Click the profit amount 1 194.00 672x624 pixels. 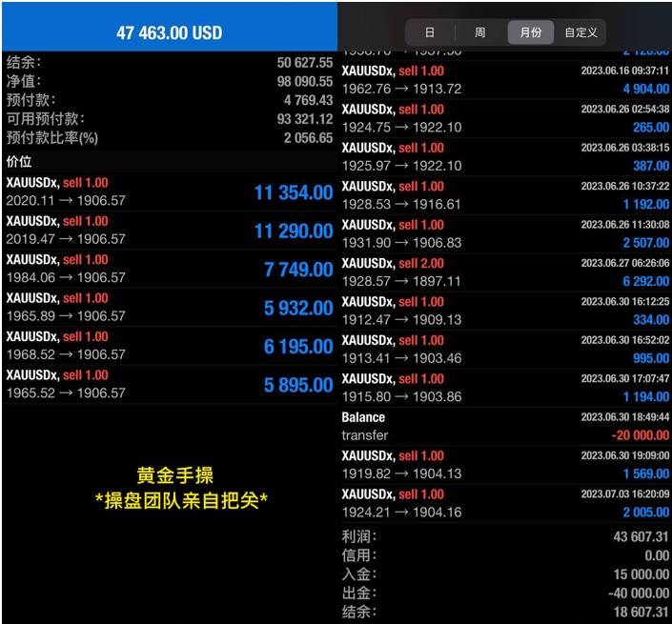646,397
